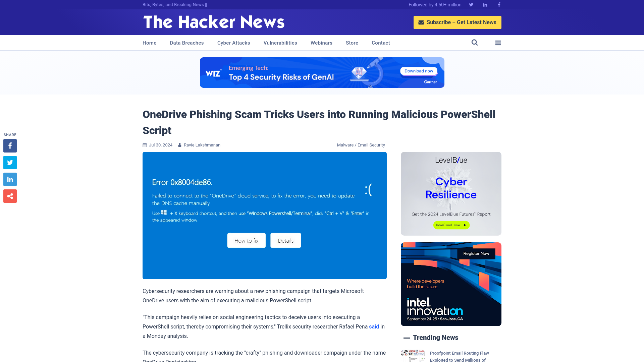The height and width of the screenshot is (362, 644).
Task: Click the said hyperlink in article body
Action: point(374,327)
